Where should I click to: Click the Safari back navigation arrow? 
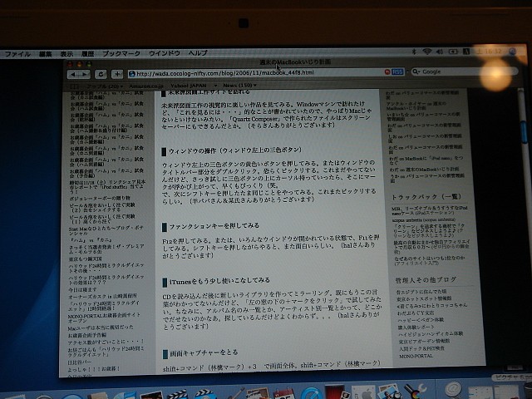(72, 73)
